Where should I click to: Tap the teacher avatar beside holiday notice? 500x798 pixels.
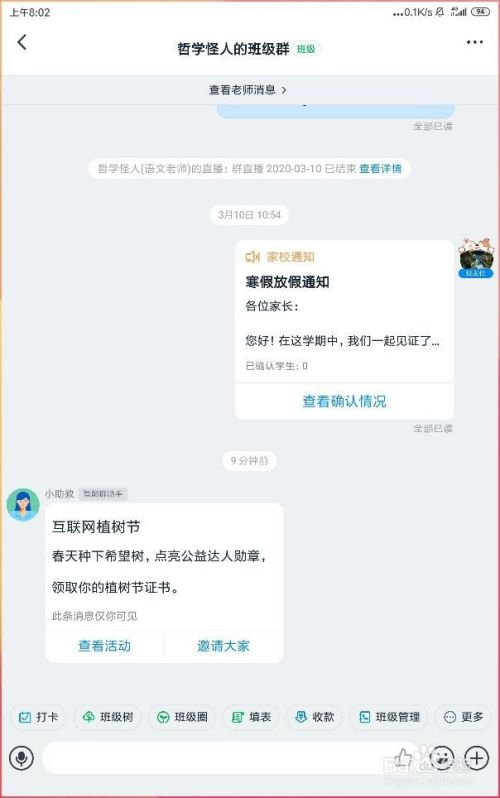pyautogui.click(x=476, y=257)
